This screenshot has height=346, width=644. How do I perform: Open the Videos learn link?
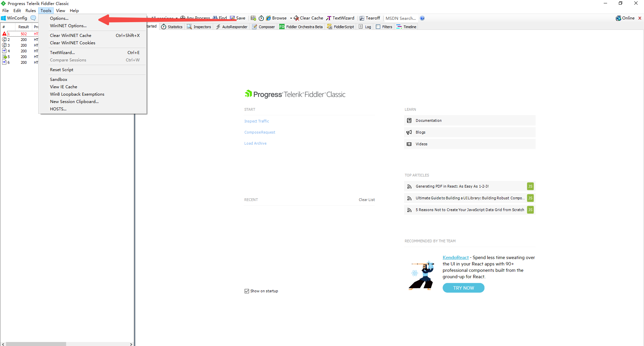point(470,144)
